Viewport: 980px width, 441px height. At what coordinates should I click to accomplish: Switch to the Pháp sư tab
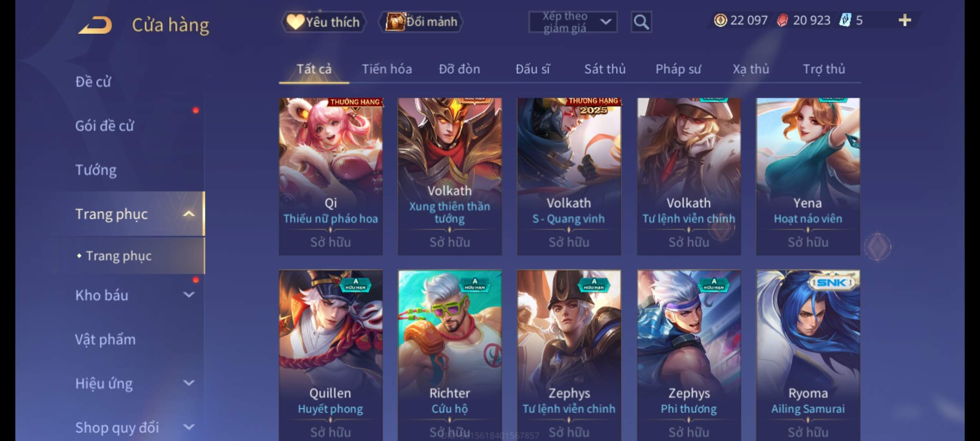point(678,69)
